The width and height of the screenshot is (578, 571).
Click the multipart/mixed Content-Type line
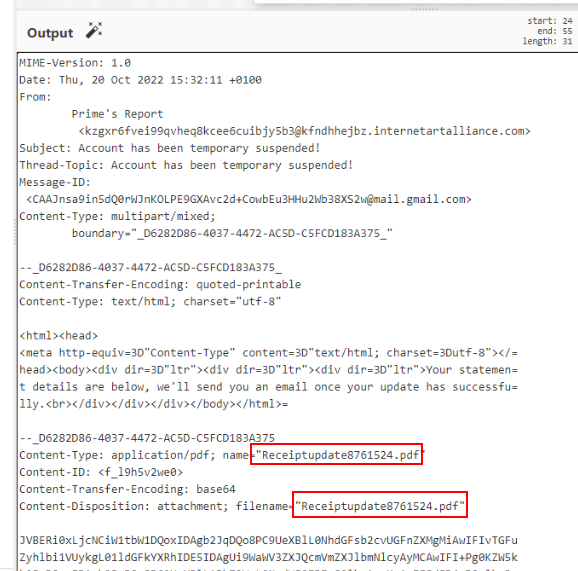[x=117, y=216]
